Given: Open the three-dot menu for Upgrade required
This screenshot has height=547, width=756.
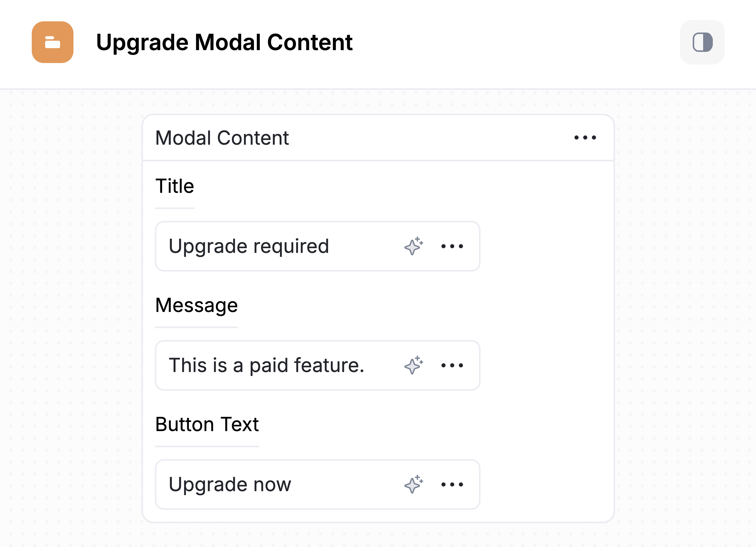Looking at the screenshot, I should tap(452, 246).
